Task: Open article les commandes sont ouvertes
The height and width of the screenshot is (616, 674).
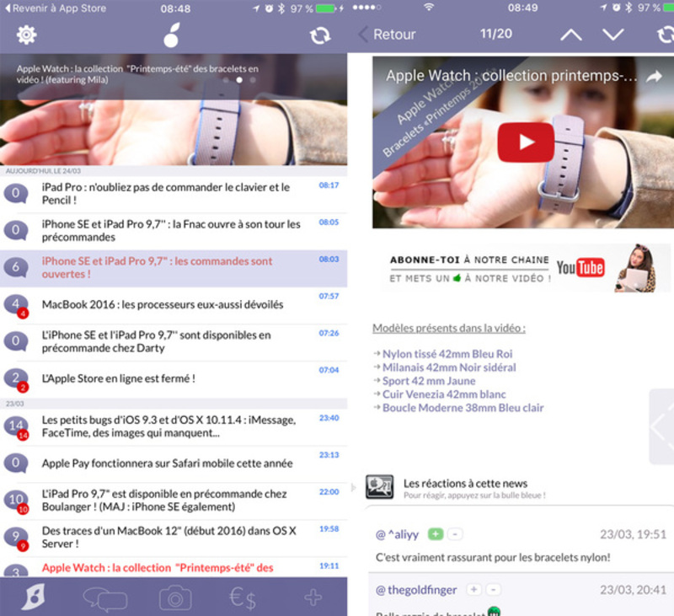Action: pos(174,268)
